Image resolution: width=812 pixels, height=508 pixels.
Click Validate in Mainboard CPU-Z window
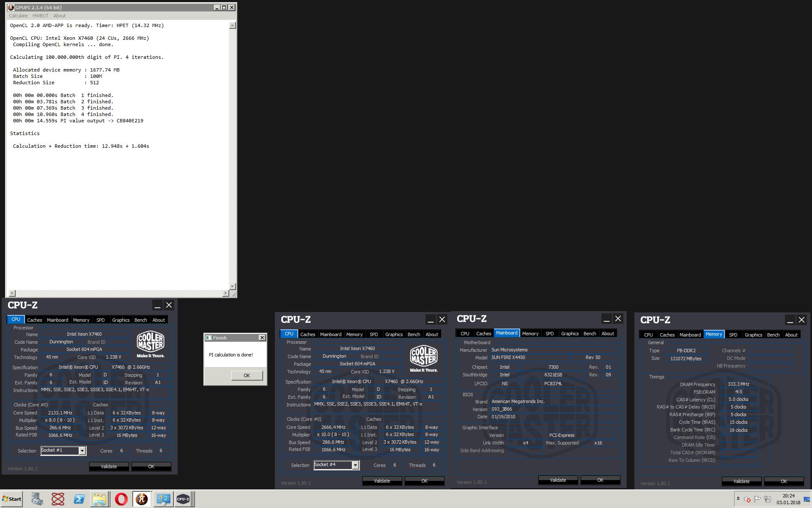558,480
